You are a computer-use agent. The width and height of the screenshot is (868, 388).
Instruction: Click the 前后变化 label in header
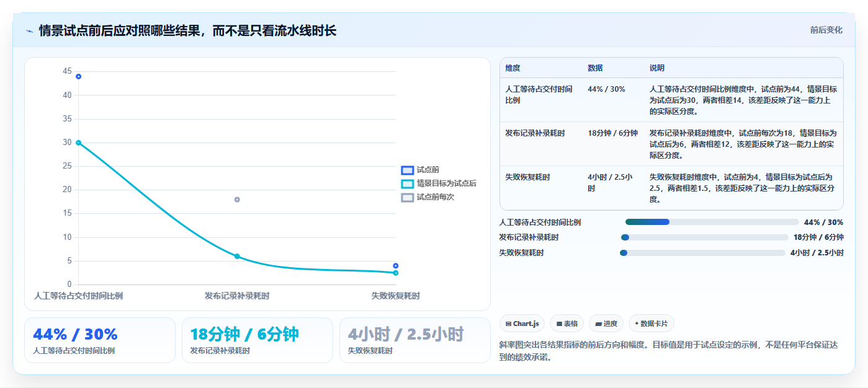click(826, 30)
